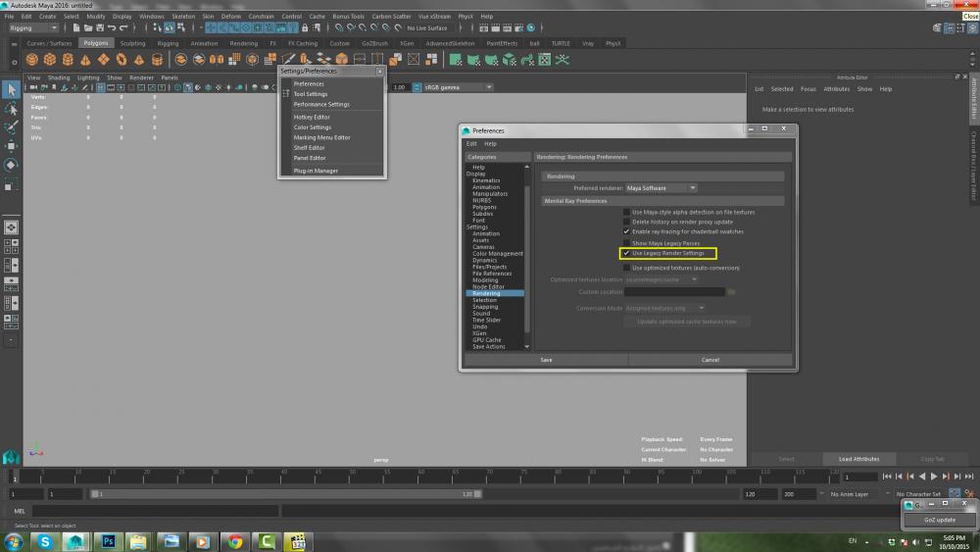980x552 pixels.
Task: Uncheck Use Legacy Render Settings
Action: click(x=626, y=253)
